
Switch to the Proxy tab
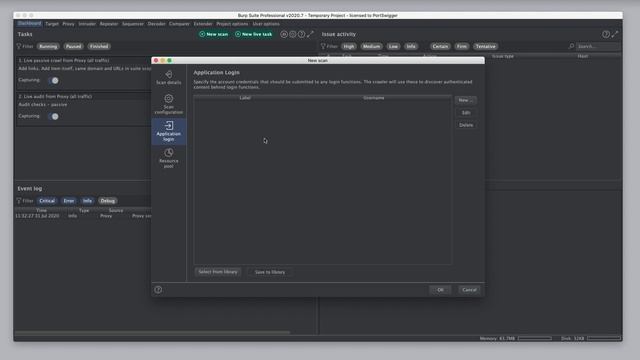pyautogui.click(x=69, y=24)
